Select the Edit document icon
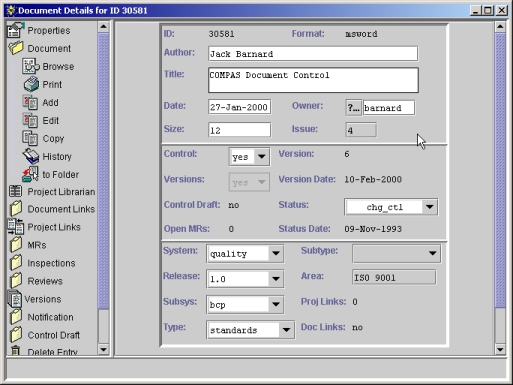Viewport: 513px width, 385px height. pos(30,120)
